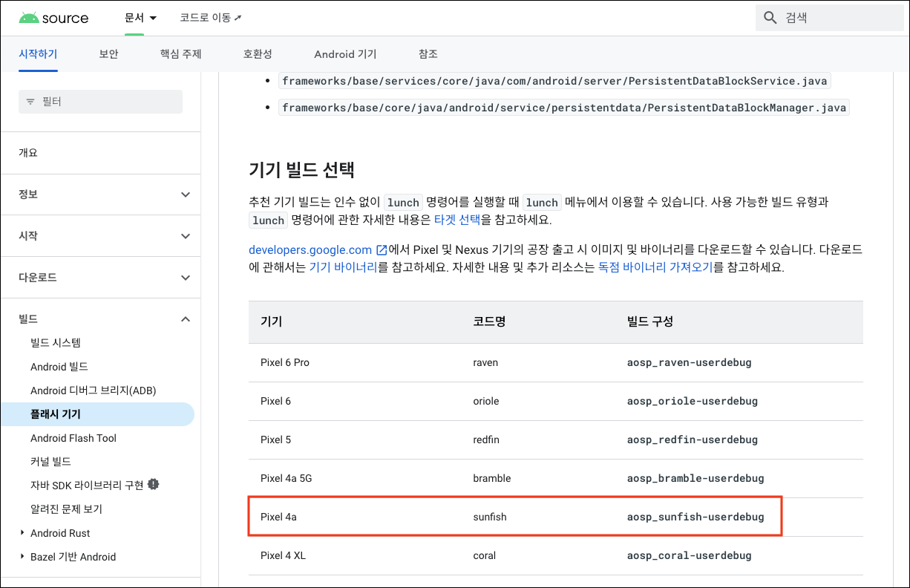Open the 타겟 선택 link
The width and height of the screenshot is (910, 588).
pyautogui.click(x=457, y=220)
